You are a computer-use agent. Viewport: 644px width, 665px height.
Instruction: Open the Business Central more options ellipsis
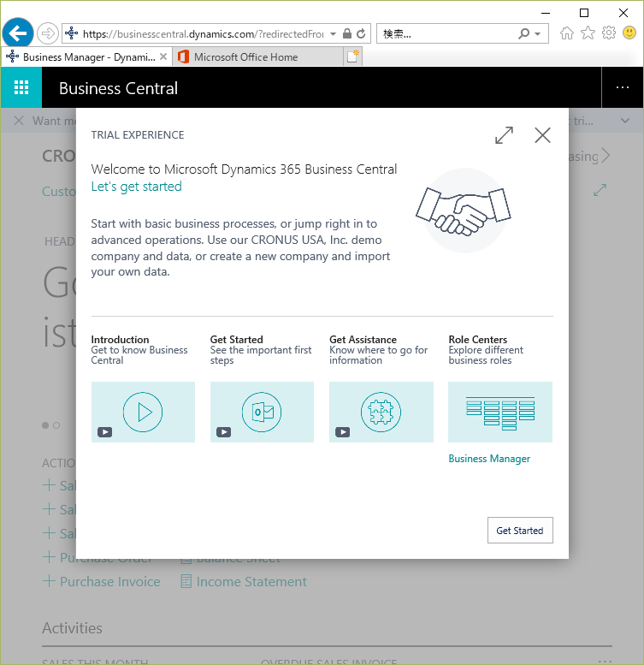point(623,87)
